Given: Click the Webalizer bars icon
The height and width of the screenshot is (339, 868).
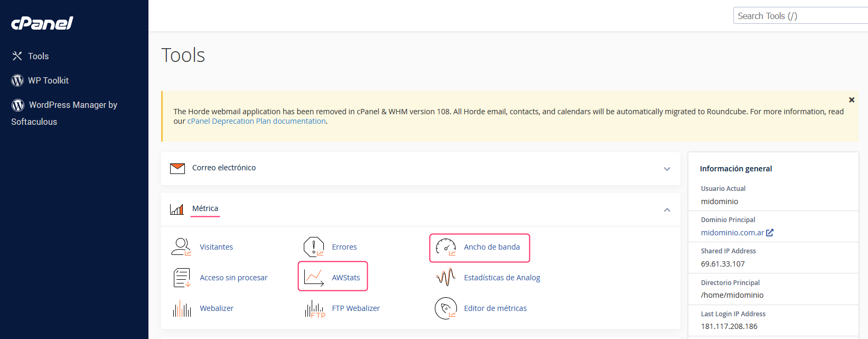Looking at the screenshot, I should [181, 308].
